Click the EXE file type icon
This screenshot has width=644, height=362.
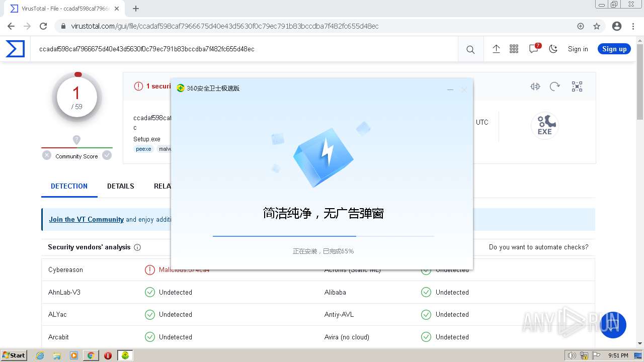[x=545, y=125]
